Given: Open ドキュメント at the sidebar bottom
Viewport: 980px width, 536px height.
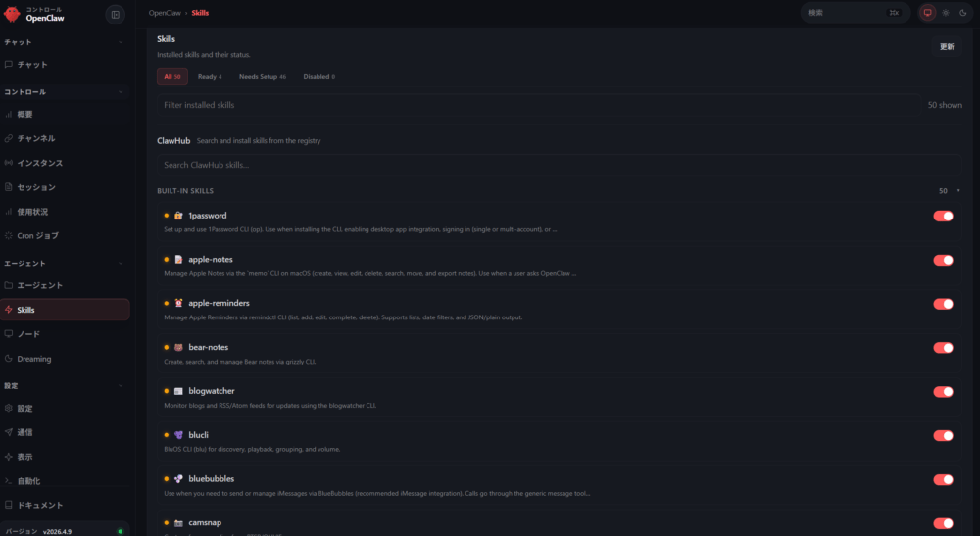Looking at the screenshot, I should coord(39,506).
